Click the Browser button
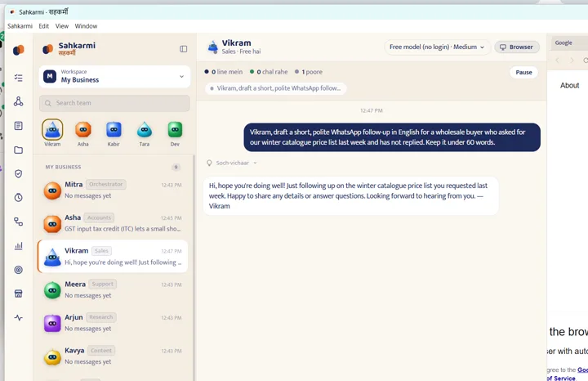This screenshot has width=588, height=381. tap(517, 47)
